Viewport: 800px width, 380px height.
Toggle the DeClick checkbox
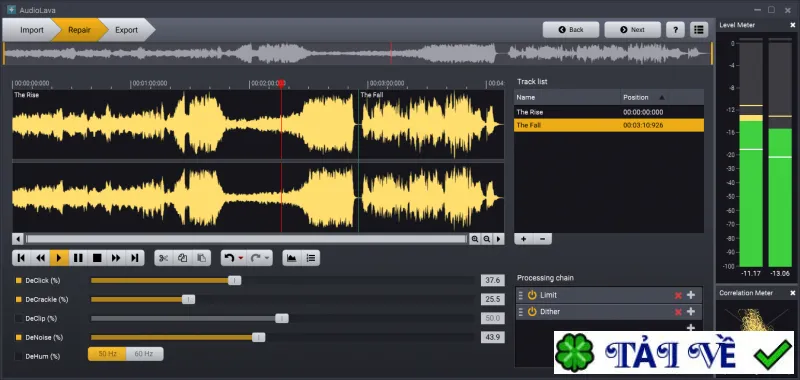19,281
